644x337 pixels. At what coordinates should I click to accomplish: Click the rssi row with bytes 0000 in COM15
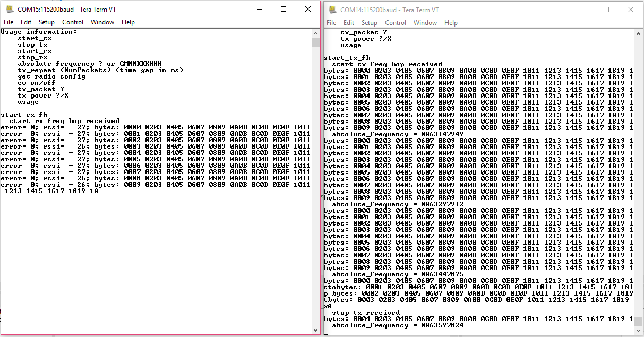[156, 127]
